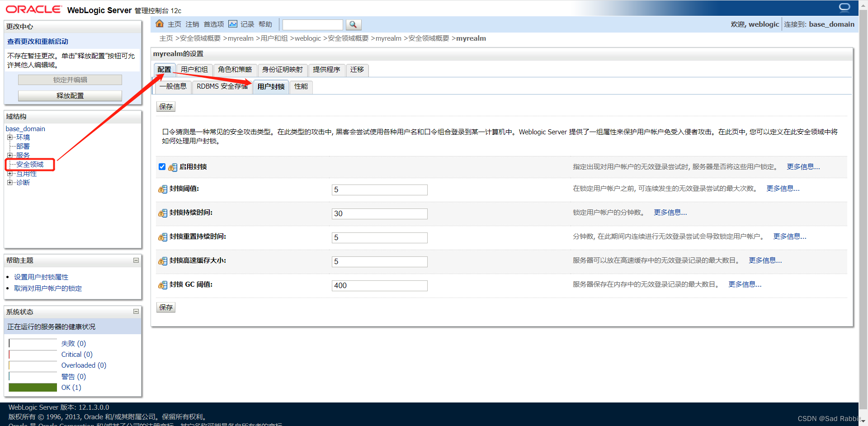Click the OK (1) health link
The image size is (868, 426).
pyautogui.click(x=71, y=388)
